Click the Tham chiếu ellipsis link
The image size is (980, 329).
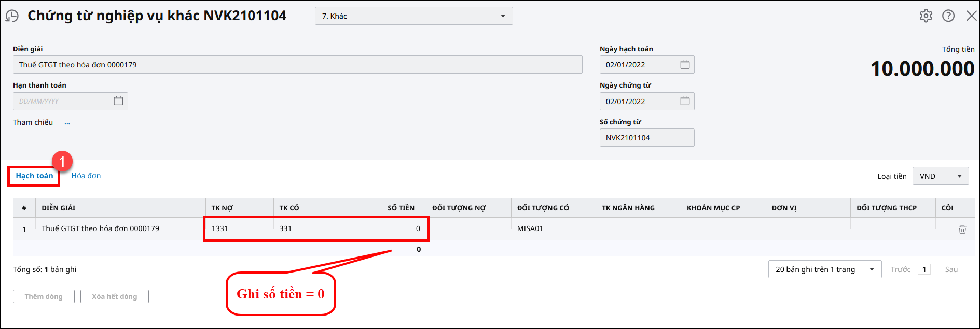click(x=67, y=123)
